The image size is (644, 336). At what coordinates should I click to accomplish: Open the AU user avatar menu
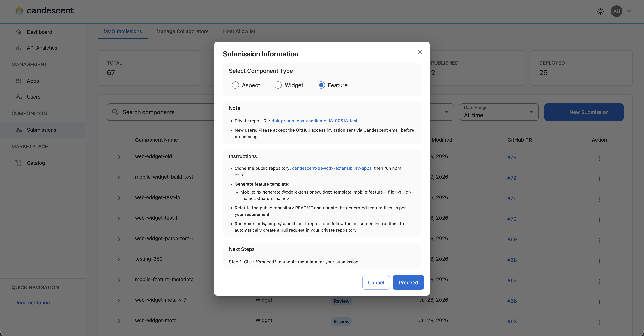point(617,11)
